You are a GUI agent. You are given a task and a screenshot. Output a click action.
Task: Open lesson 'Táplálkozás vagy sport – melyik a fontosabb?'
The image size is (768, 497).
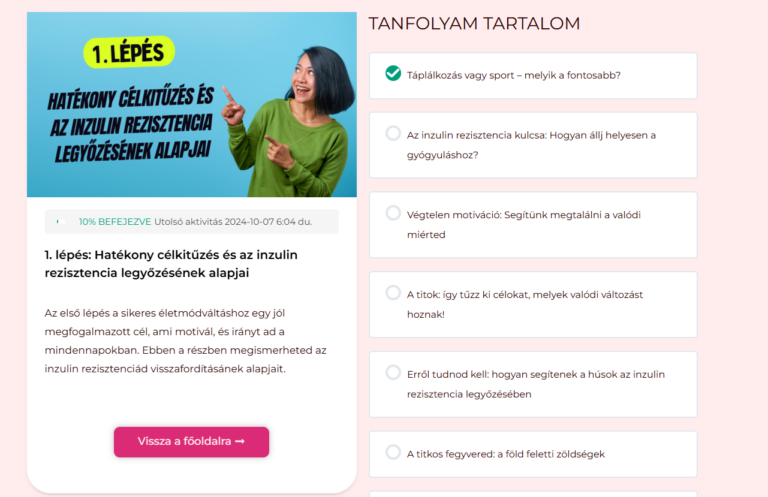tap(533, 76)
